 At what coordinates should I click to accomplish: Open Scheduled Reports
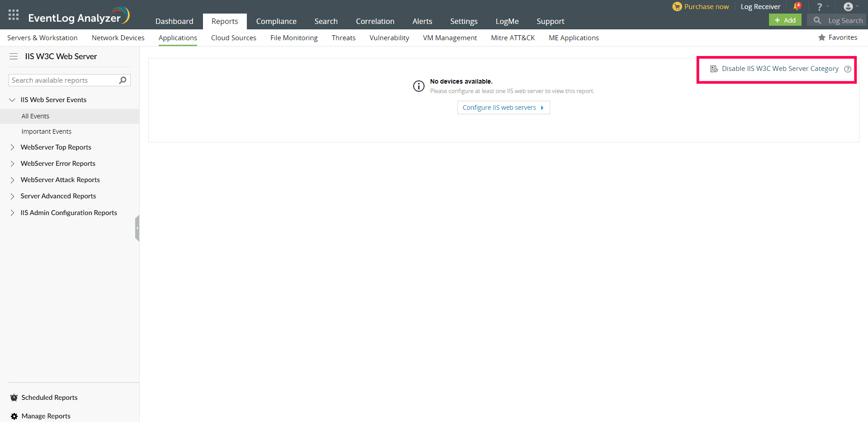point(49,398)
